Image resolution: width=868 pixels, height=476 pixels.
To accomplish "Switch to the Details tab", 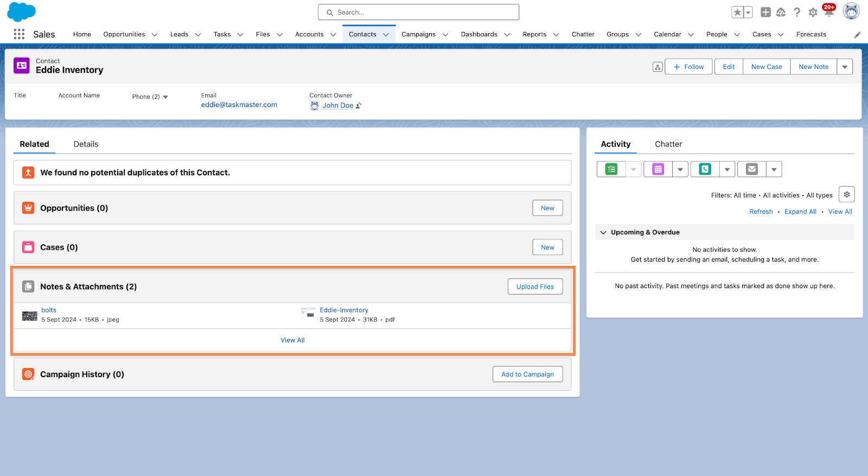I will tap(86, 144).
